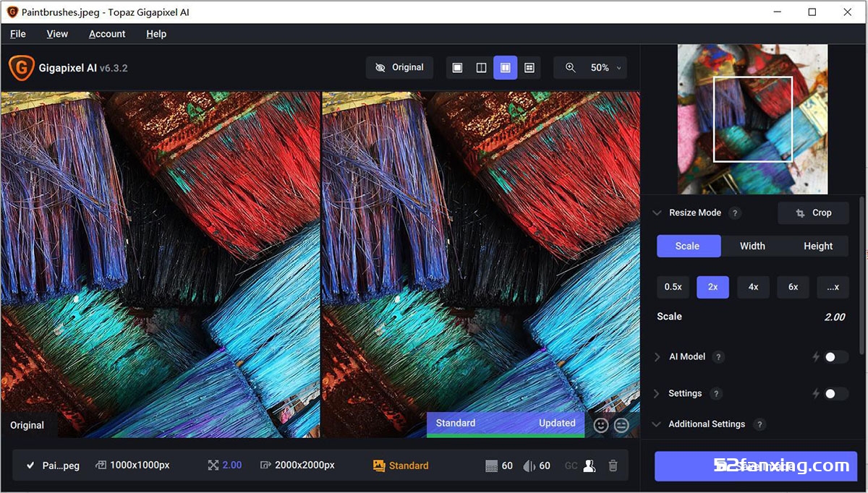Image resolution: width=868 pixels, height=493 pixels.
Task: Click the happy face rating icon
Action: 600,425
